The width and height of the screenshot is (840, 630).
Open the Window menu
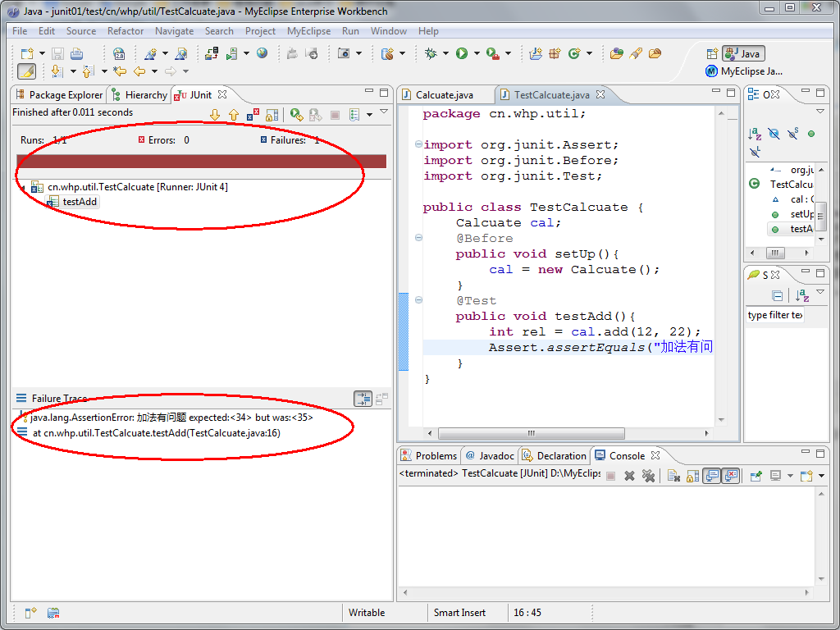pos(388,31)
